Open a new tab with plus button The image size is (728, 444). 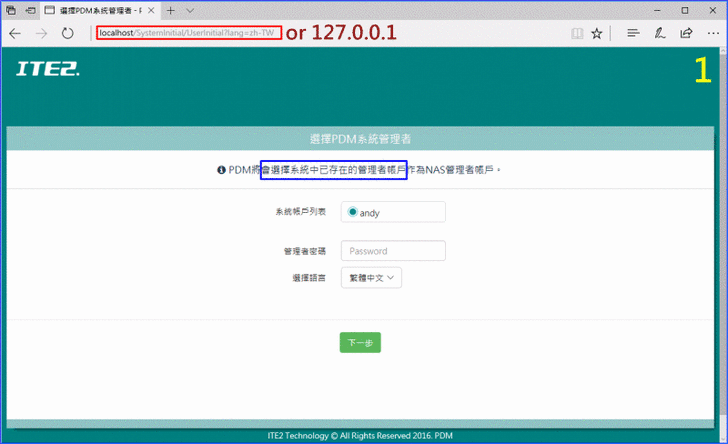coord(171,9)
